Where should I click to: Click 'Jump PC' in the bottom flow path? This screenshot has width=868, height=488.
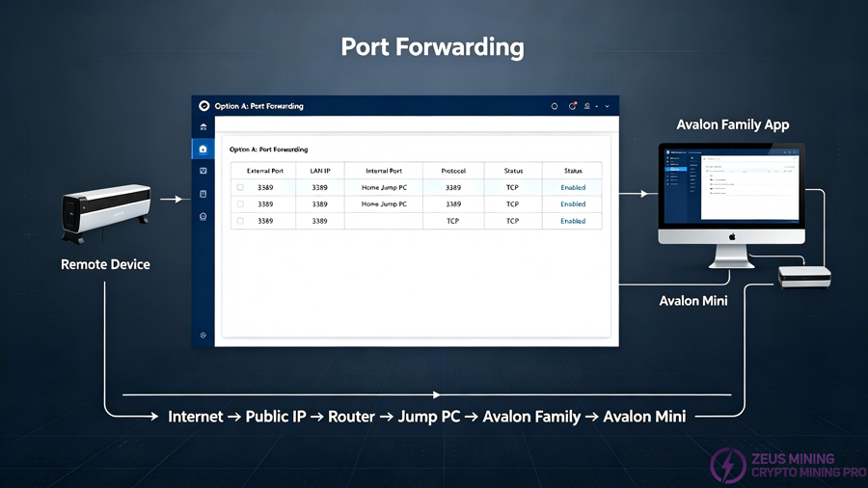(429, 417)
